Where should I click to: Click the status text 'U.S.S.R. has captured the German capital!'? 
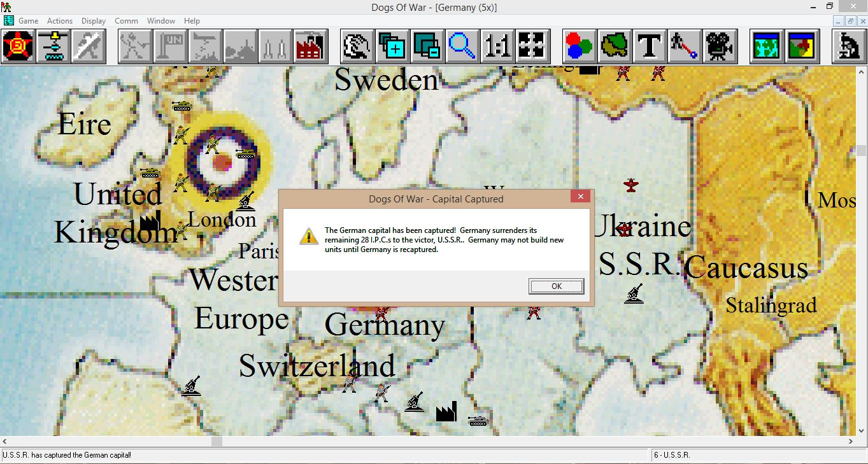click(x=67, y=455)
